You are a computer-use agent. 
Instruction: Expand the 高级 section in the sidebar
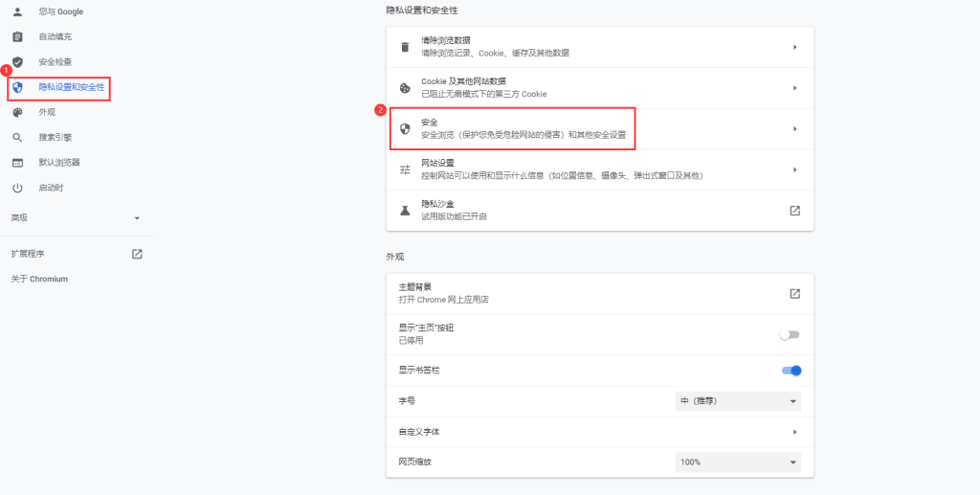point(77,218)
